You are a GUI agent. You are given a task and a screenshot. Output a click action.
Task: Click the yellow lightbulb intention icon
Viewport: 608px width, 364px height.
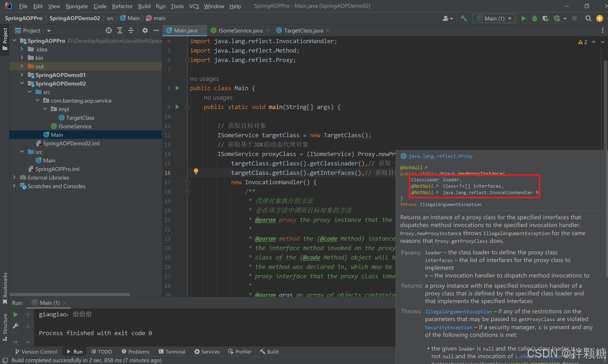click(196, 171)
